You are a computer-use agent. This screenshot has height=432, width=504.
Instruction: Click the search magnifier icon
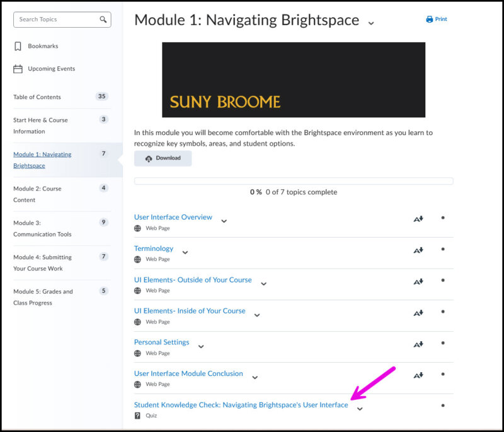coord(103,20)
